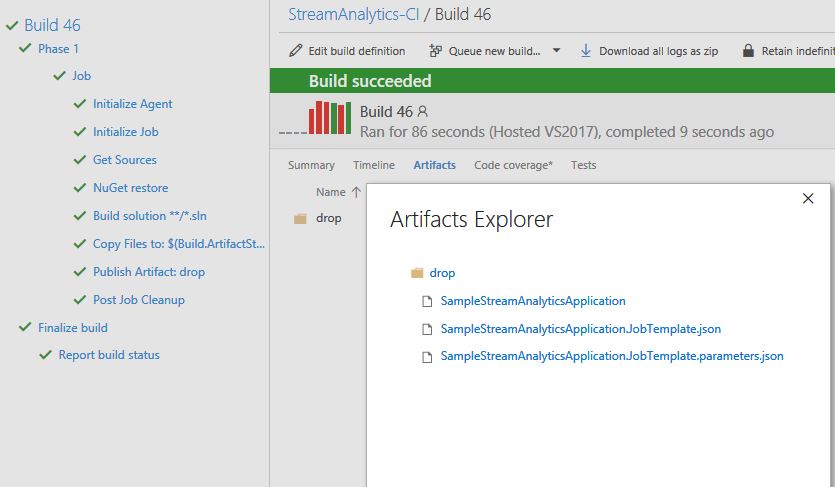Sort by Name column arrow

(x=356, y=192)
